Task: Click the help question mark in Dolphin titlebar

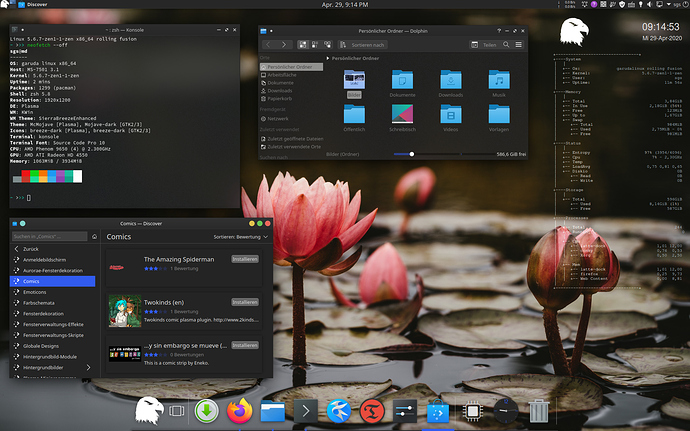Action: (499, 31)
